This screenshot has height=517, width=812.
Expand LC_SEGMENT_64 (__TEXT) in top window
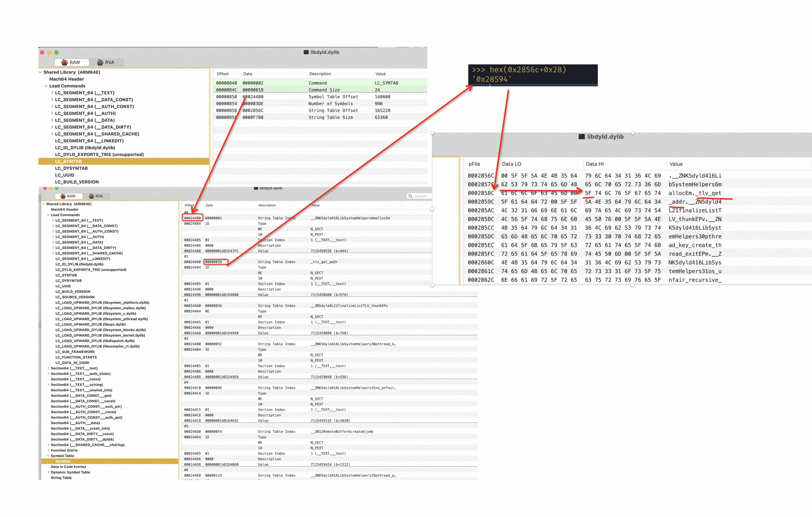click(x=52, y=93)
